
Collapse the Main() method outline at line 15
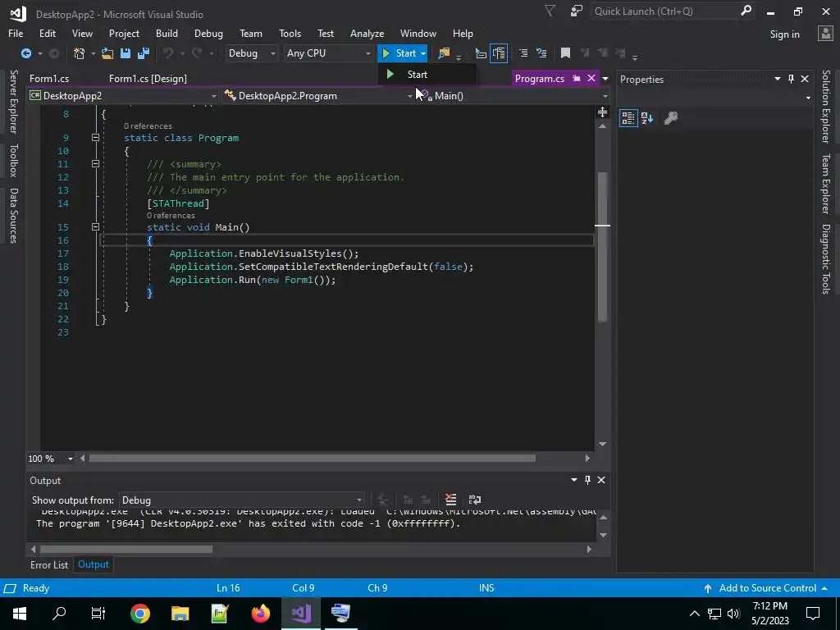click(x=95, y=227)
